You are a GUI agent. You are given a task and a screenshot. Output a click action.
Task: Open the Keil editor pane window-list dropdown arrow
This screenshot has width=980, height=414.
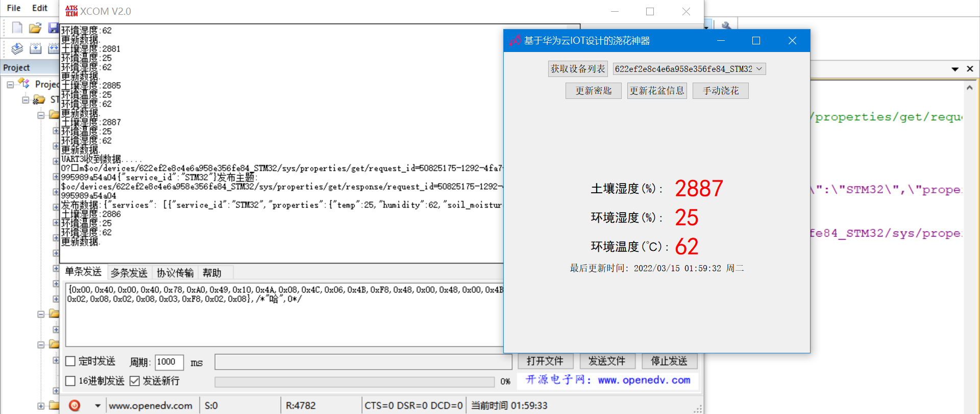click(955, 69)
